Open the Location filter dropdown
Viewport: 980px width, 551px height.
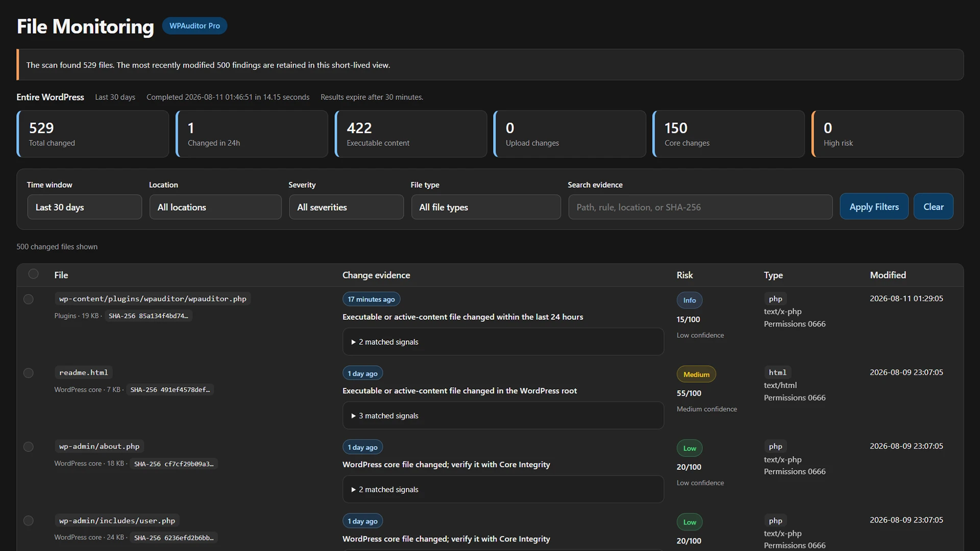pos(215,207)
